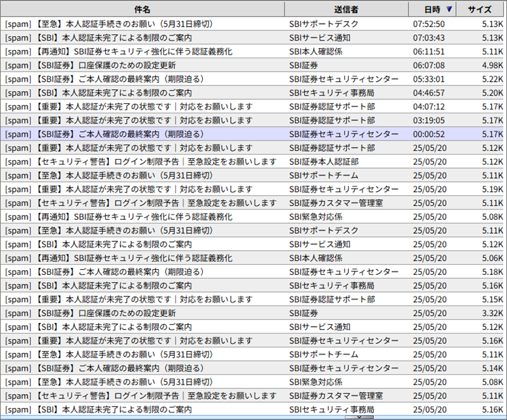507x420 pixels.
Task: Open the subject of the 04:46:57 email
Action: pos(98,93)
